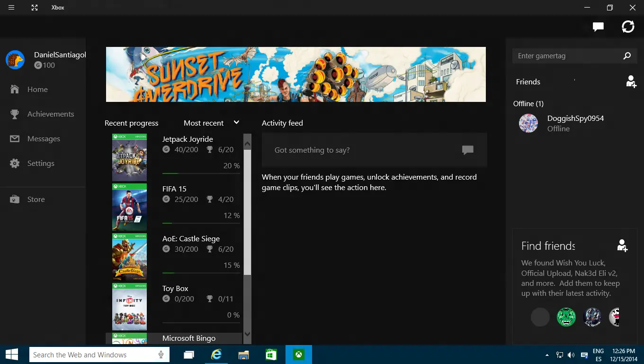The height and width of the screenshot is (364, 644).
Task: Open the Start menu
Action: click(11, 355)
